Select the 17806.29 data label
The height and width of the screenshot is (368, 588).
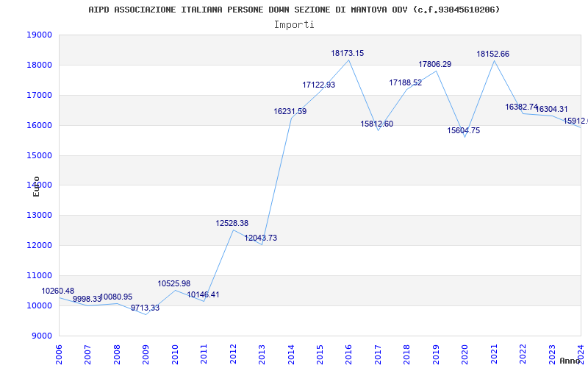tap(435, 65)
